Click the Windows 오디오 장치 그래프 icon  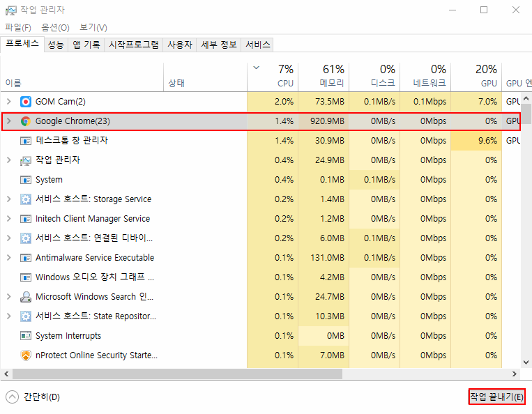pos(25,277)
